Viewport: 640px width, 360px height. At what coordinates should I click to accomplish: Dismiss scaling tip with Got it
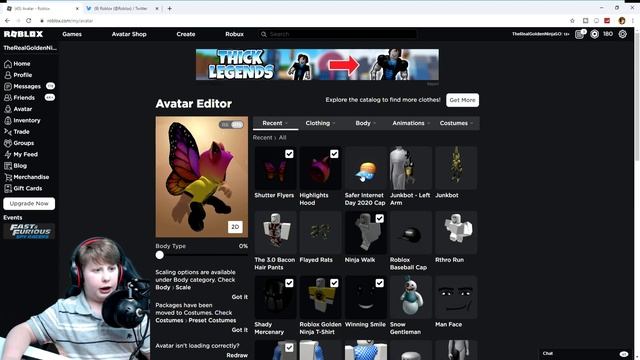point(240,297)
